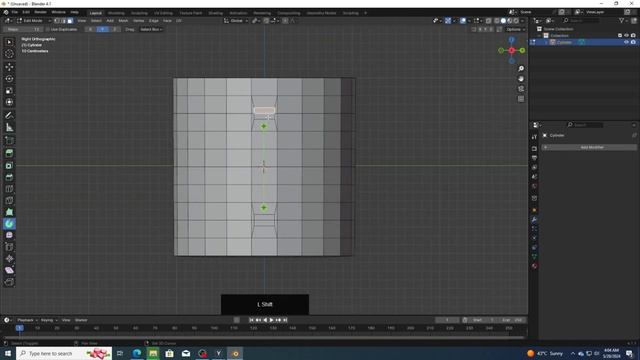
Task: Switch perspective/orthographic view icon
Action: point(521,99)
